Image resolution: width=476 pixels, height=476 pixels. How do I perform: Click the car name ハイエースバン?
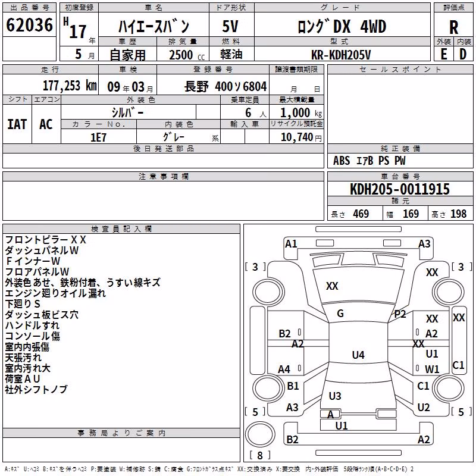coord(154,26)
